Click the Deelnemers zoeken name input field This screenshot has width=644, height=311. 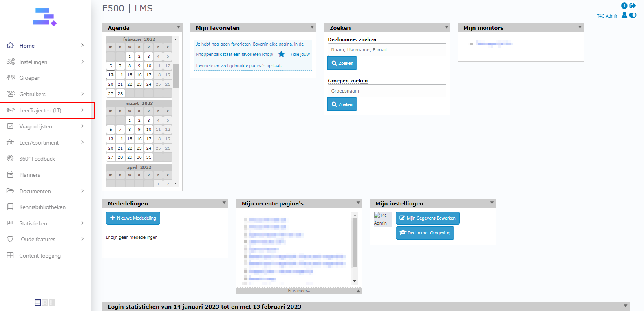pyautogui.click(x=386, y=50)
